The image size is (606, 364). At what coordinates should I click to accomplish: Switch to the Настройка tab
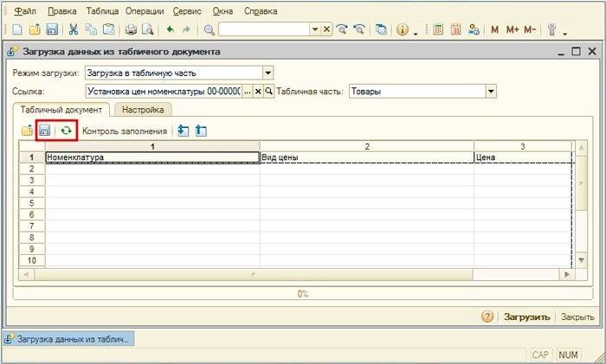(x=143, y=110)
